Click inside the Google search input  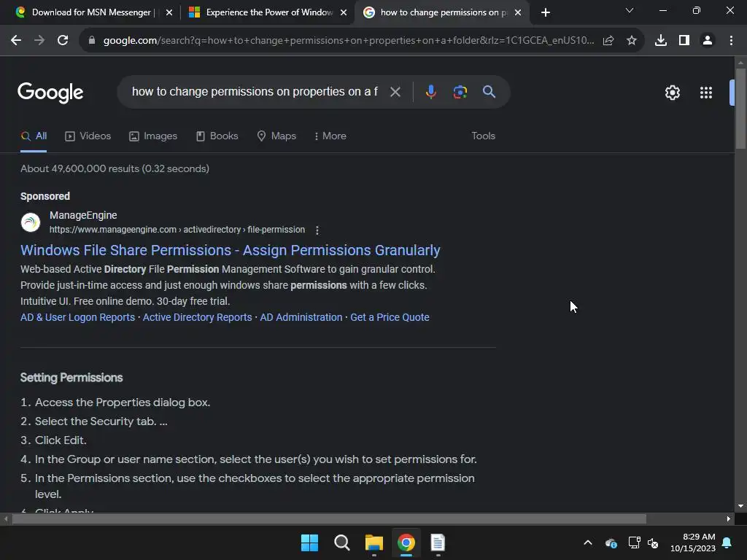point(255,92)
